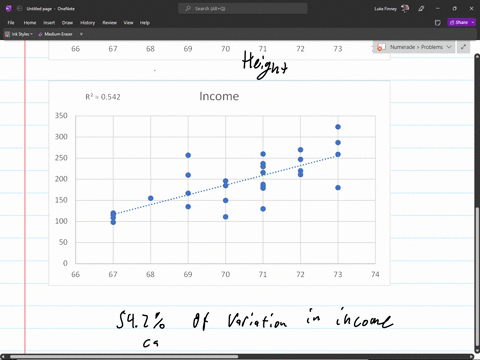This screenshot has height=360, width=480.
Task: Open the Luke Finney account profile
Action: pos(391,9)
